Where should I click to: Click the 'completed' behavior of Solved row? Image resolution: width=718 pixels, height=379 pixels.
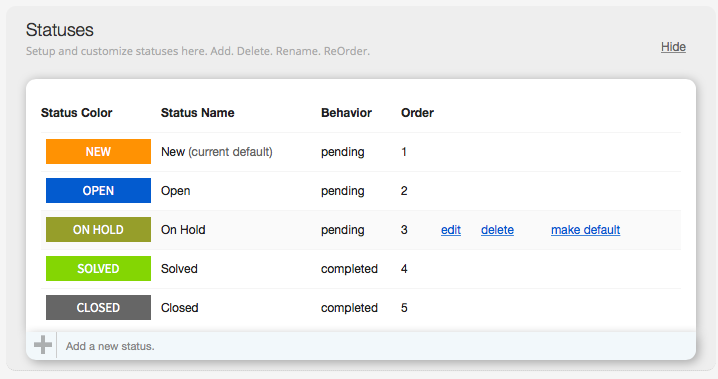(x=349, y=269)
